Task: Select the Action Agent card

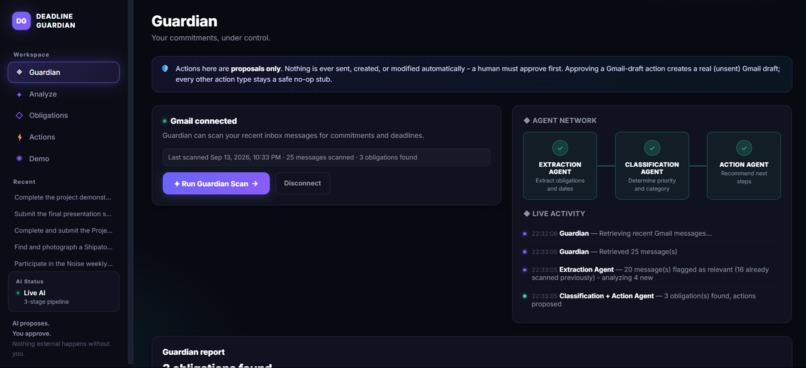Action: click(744, 165)
